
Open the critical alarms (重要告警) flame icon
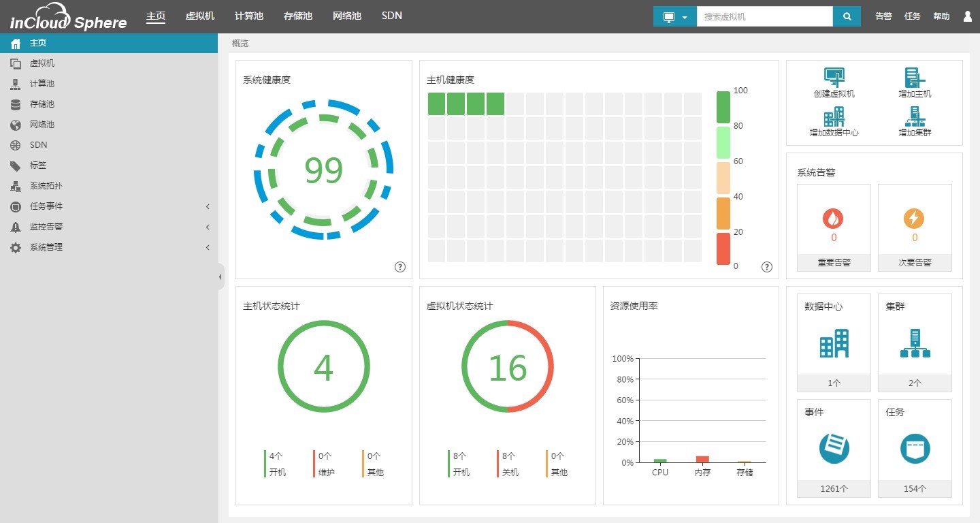(x=834, y=219)
